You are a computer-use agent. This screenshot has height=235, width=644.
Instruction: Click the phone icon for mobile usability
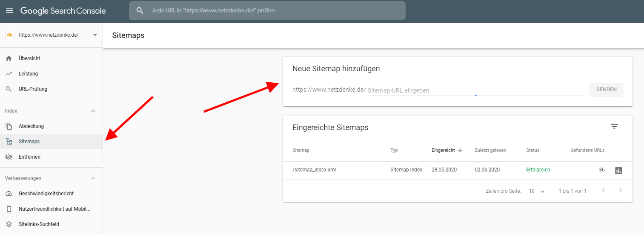point(9,209)
